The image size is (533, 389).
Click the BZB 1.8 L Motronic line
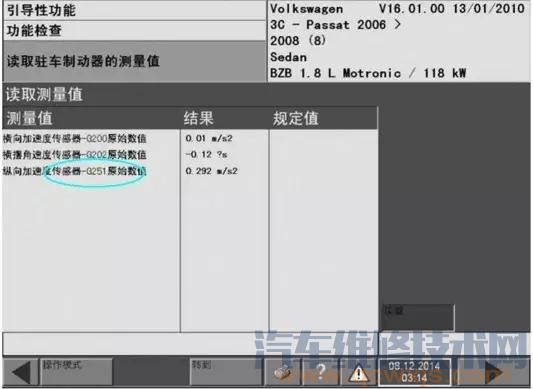[x=368, y=73]
